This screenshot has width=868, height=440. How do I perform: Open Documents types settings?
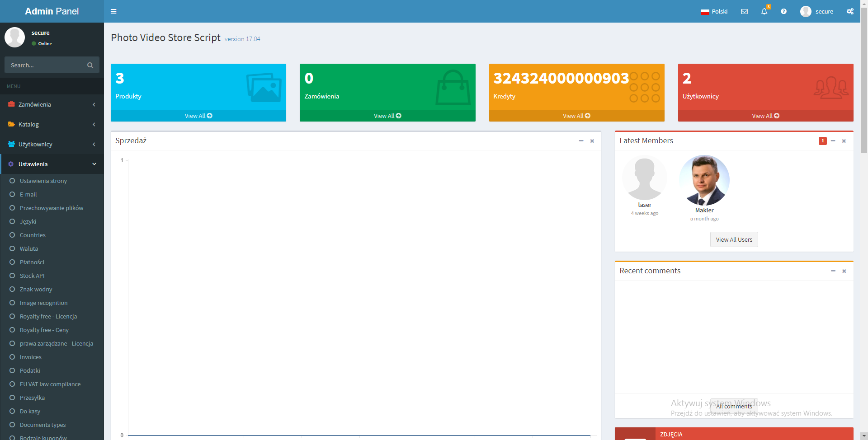(x=43, y=425)
